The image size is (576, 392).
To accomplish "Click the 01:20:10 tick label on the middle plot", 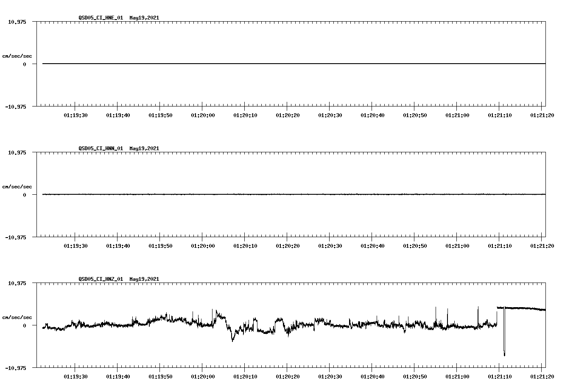I will click(x=245, y=245).
